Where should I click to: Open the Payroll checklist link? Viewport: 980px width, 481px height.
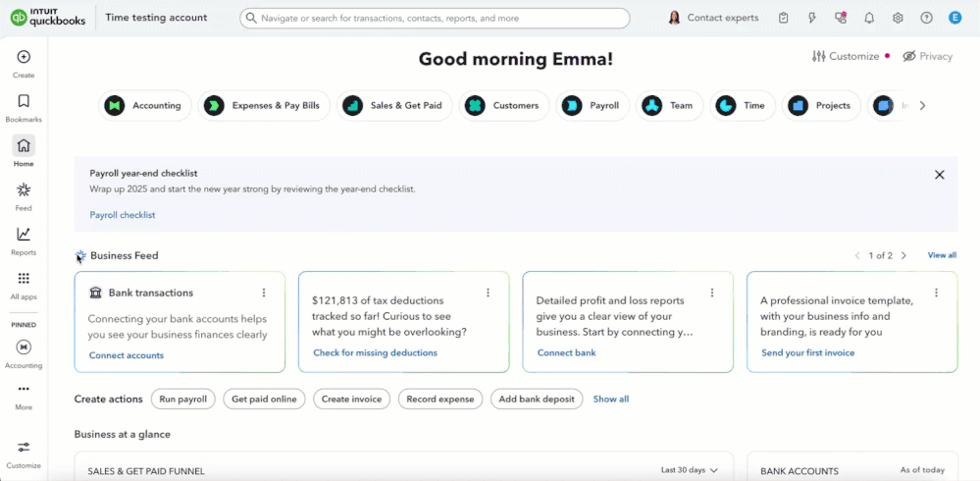click(123, 215)
